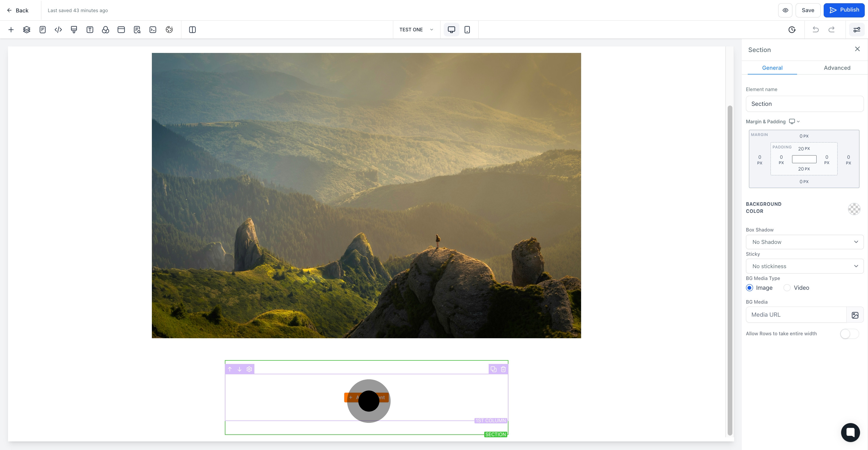
Task: Open the typography T icon
Action: coord(90,30)
